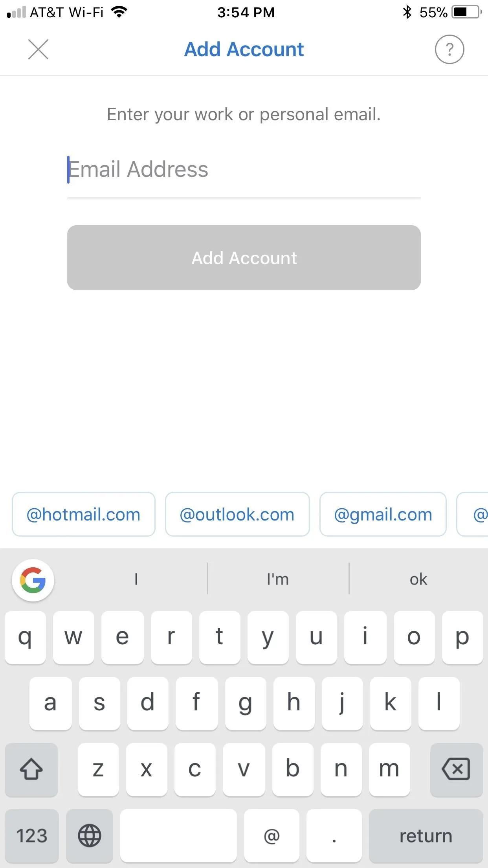Insert the @hotmail.com domain suggestion
This screenshot has height=868, width=488.
[x=84, y=514]
